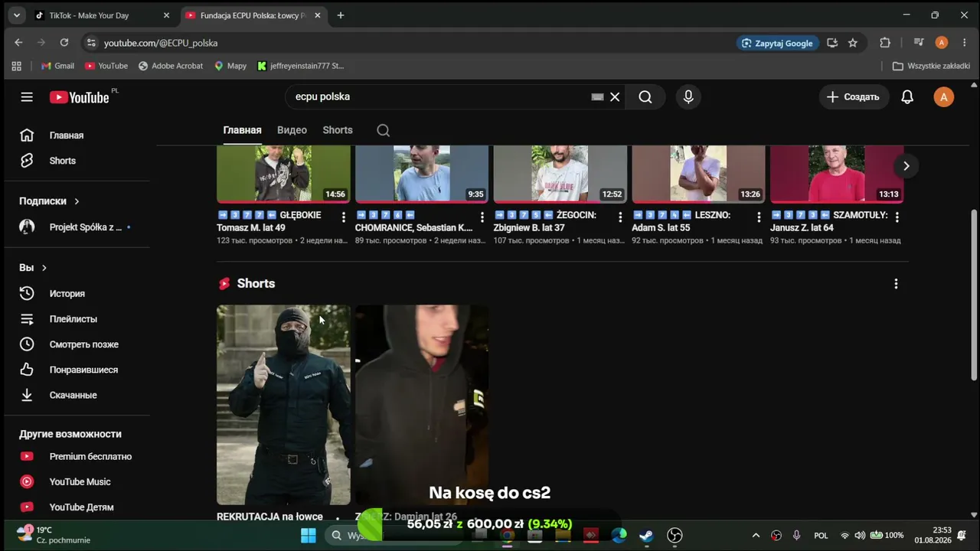Switch to the TikTok - Make Your Day tab

[103, 15]
